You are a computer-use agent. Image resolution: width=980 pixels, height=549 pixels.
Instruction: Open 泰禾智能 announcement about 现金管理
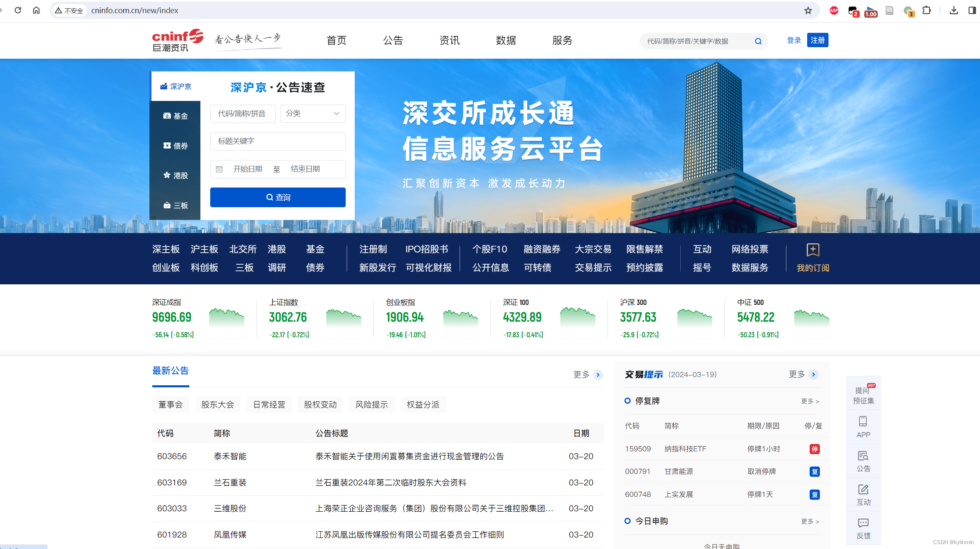pyautogui.click(x=409, y=456)
